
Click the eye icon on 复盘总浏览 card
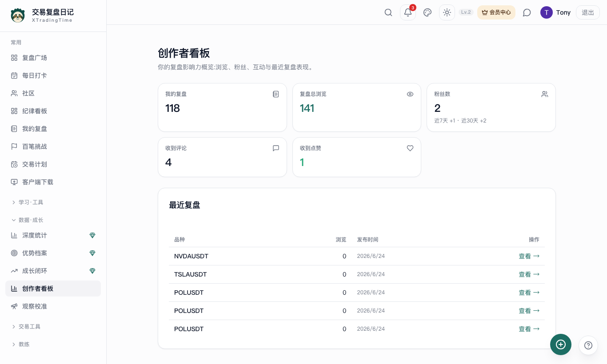coord(410,94)
